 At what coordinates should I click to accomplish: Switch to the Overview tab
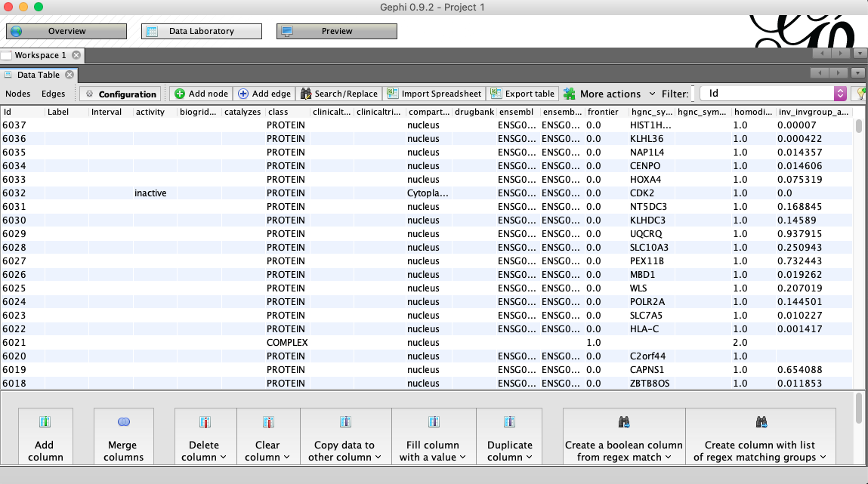66,31
